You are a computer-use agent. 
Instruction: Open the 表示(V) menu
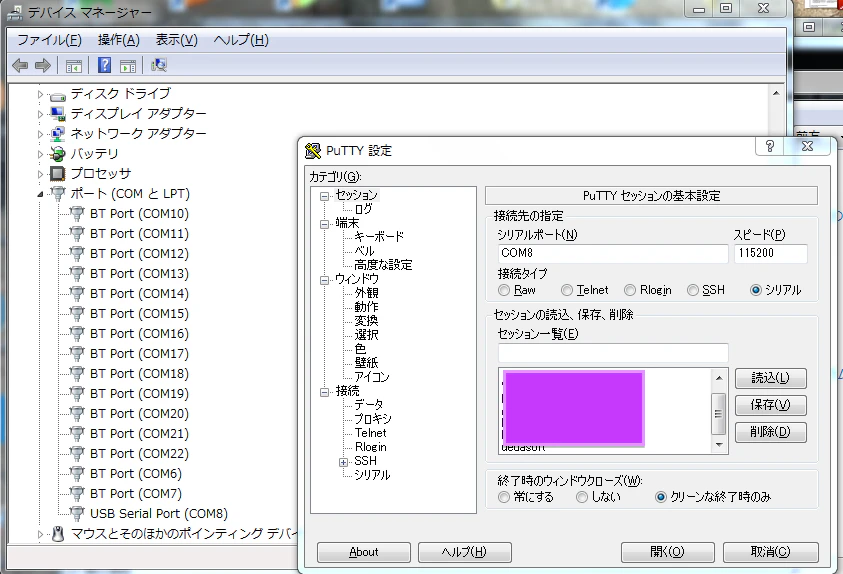point(176,40)
